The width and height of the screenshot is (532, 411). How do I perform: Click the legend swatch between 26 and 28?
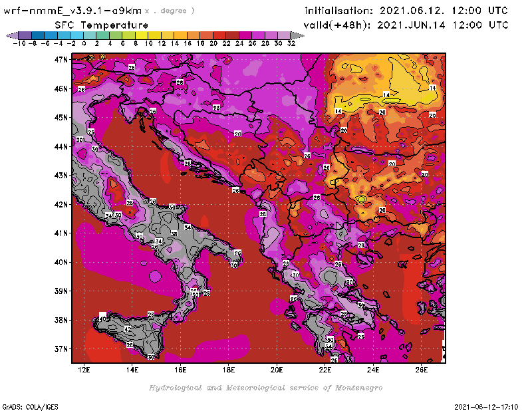coord(258,35)
